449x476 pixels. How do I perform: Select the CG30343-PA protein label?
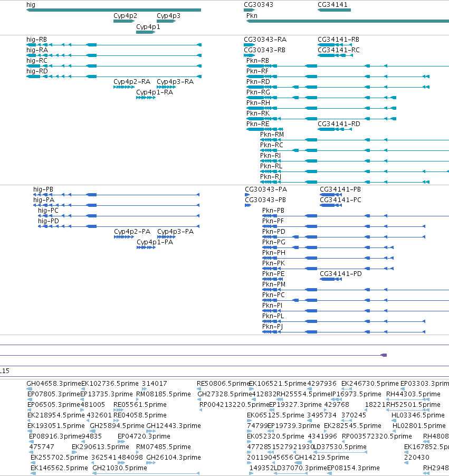click(x=266, y=189)
